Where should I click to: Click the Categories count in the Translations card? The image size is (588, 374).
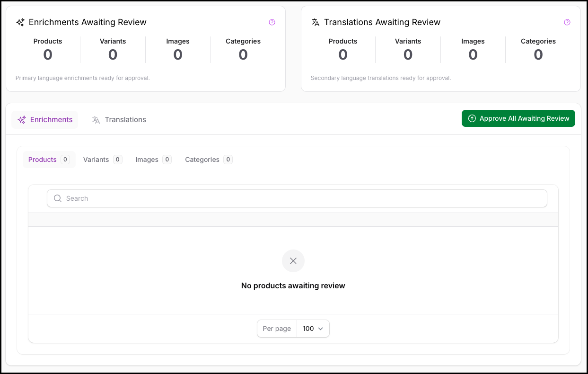[538, 55]
